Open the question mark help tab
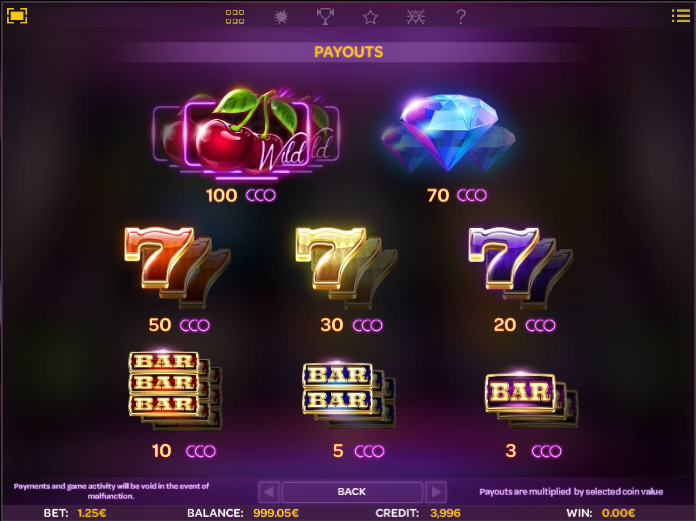 [x=461, y=17]
